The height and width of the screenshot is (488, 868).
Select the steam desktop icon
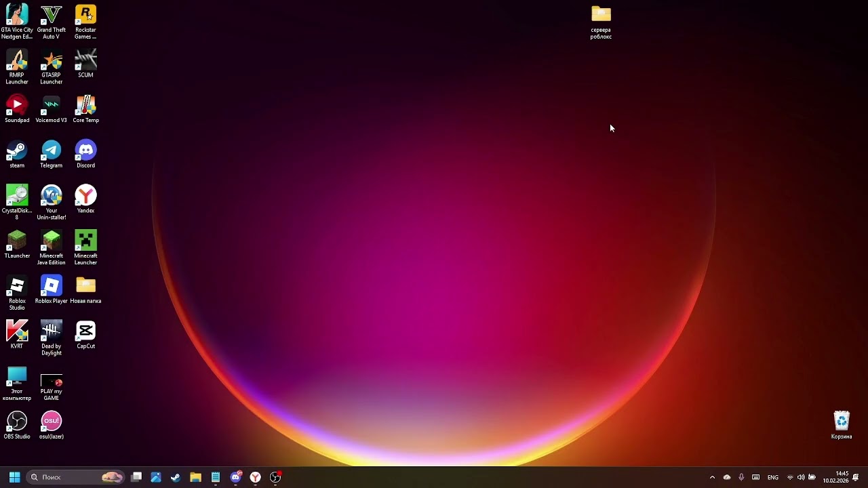coord(17,155)
